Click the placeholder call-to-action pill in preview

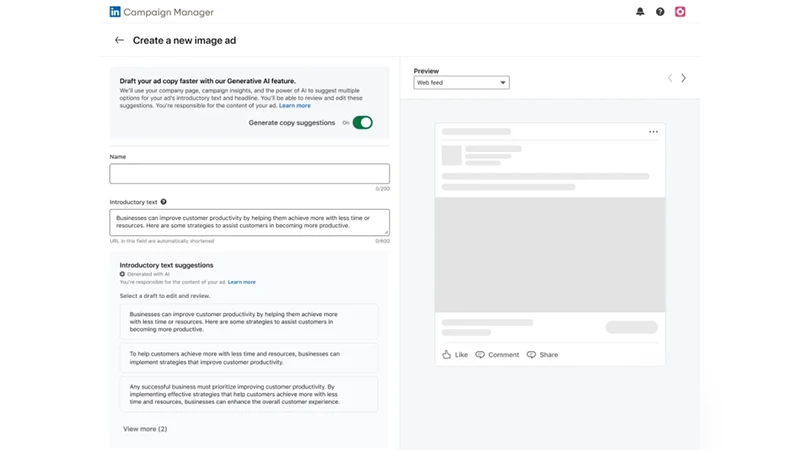click(x=632, y=327)
